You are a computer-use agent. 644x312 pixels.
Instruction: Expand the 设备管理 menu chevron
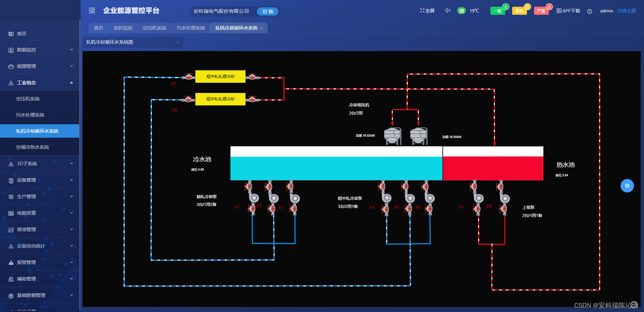point(71,180)
